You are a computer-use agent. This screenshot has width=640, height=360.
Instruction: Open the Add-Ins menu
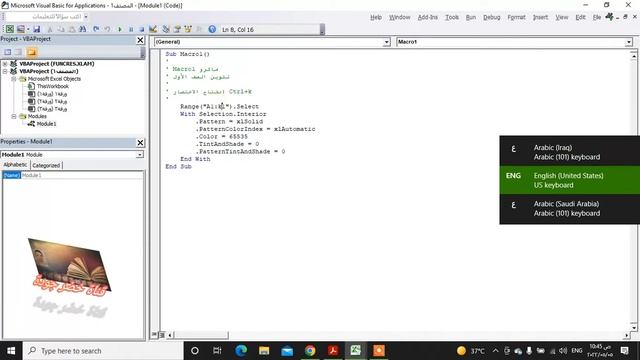pyautogui.click(x=428, y=17)
